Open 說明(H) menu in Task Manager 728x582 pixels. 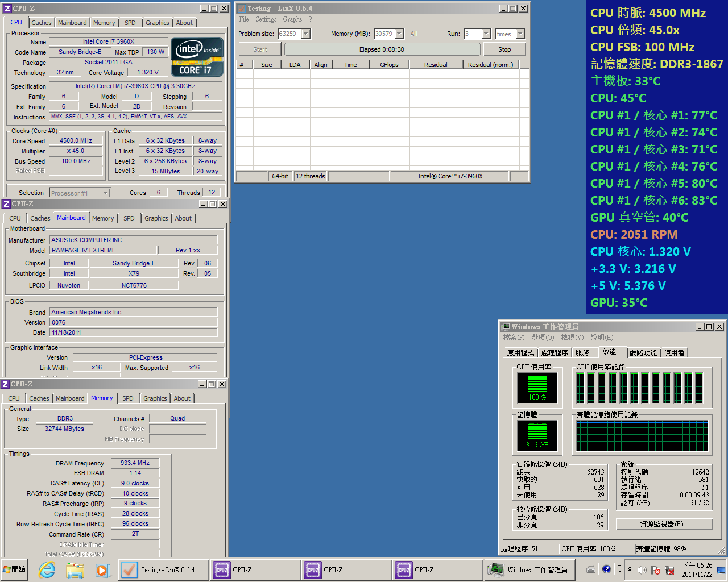click(x=602, y=338)
